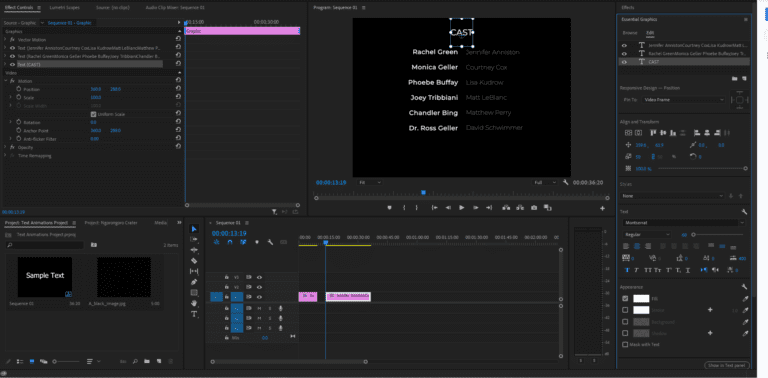Create new bin in Project panel
Image resolution: width=768 pixels, height=378 pixels.
tap(146, 361)
